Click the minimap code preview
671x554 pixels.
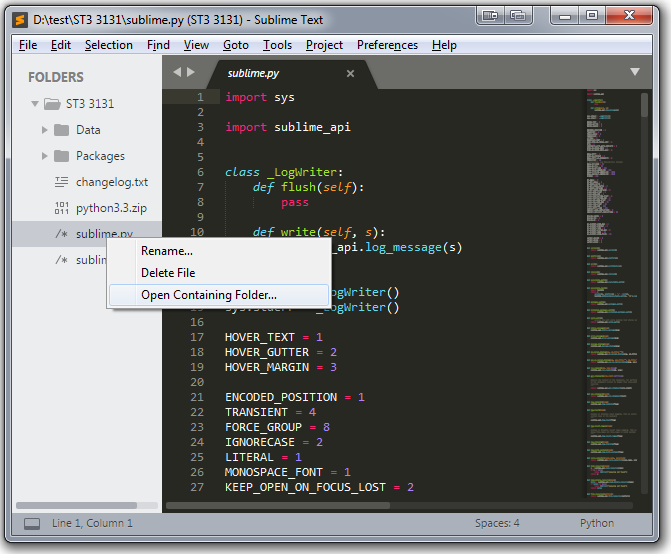coord(612,293)
